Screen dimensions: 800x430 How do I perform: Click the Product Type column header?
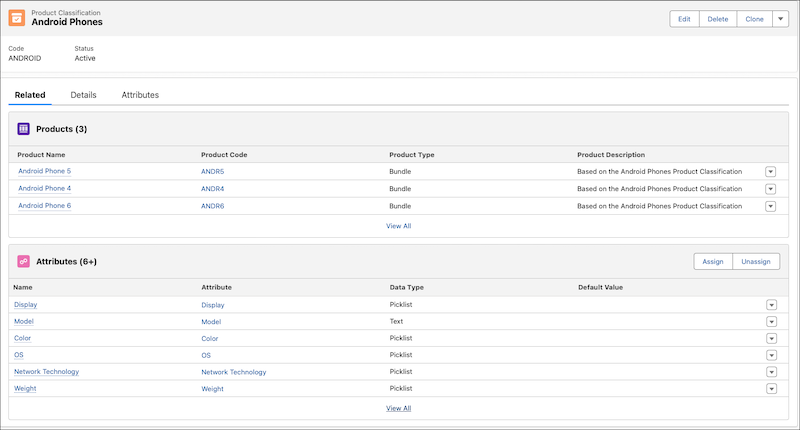coord(412,155)
